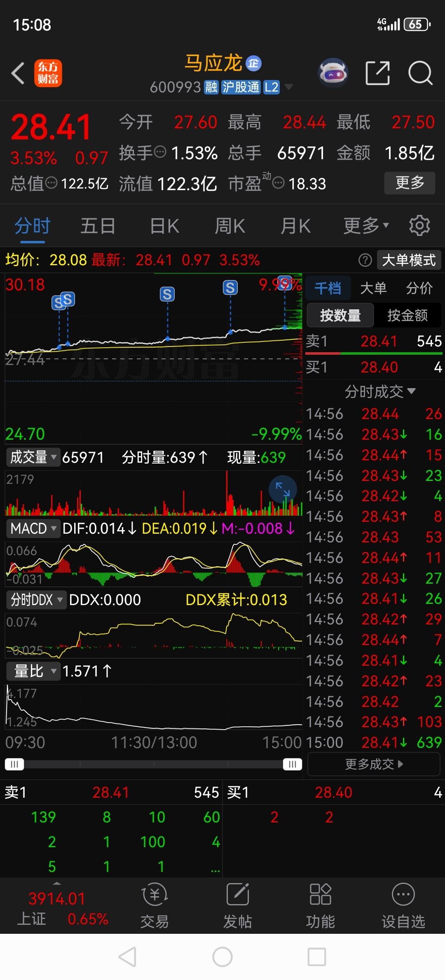Open the 东方财富 logo icon
This screenshot has height=980, width=445.
point(48,73)
